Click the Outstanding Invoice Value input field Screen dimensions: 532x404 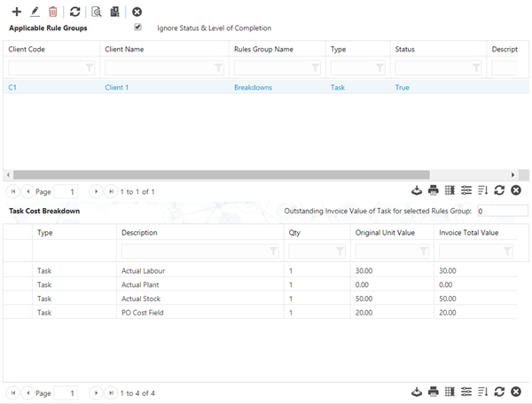tap(501, 211)
